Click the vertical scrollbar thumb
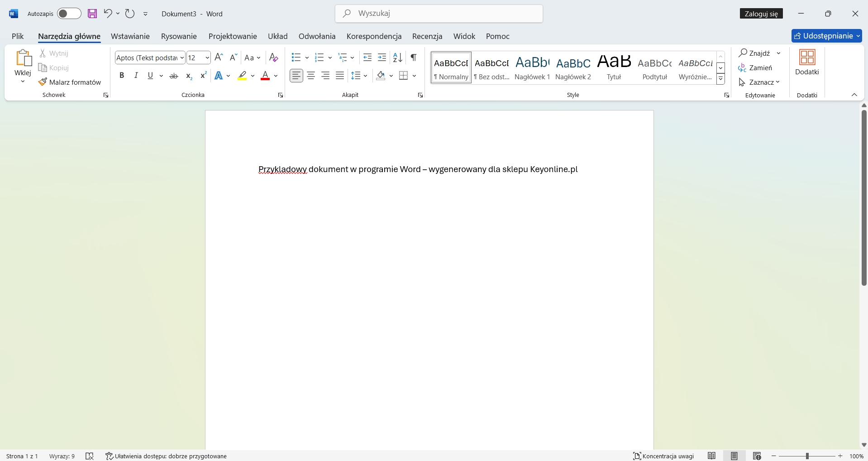 864,198
